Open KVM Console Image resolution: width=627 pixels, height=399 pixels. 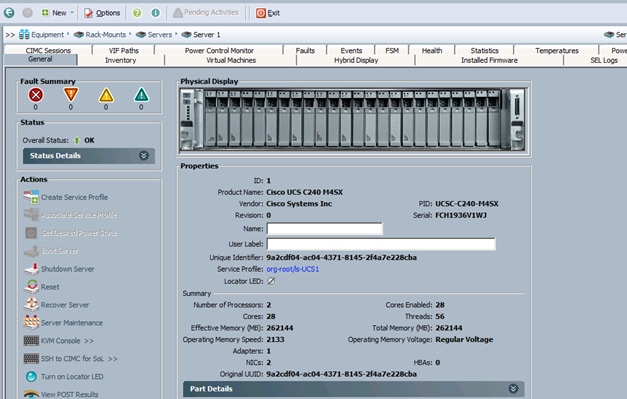tap(67, 341)
